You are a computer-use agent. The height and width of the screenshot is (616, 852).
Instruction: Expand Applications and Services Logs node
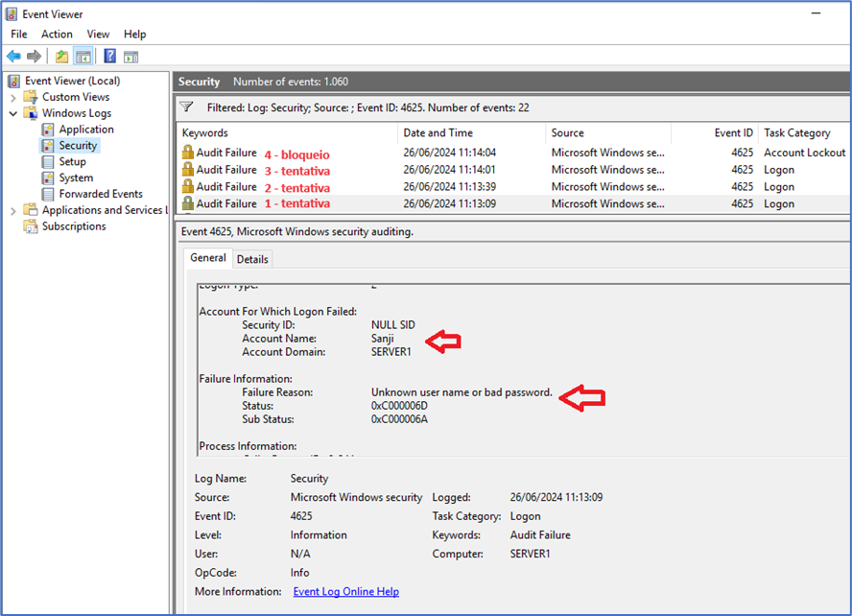(x=12, y=210)
